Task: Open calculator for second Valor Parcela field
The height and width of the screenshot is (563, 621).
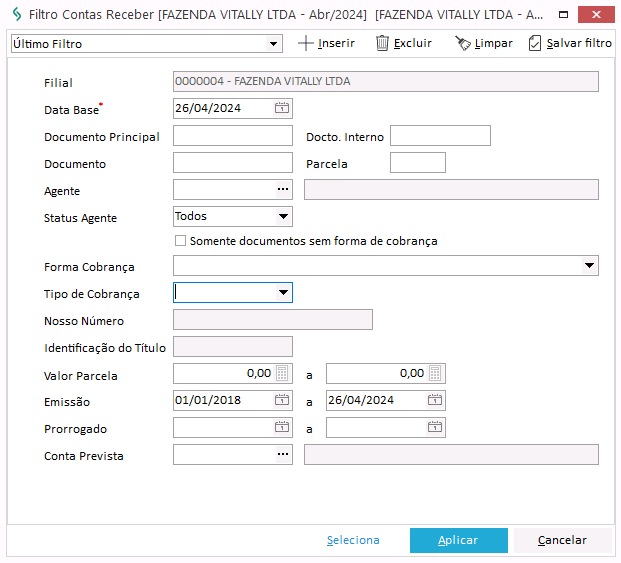Action: (435, 373)
